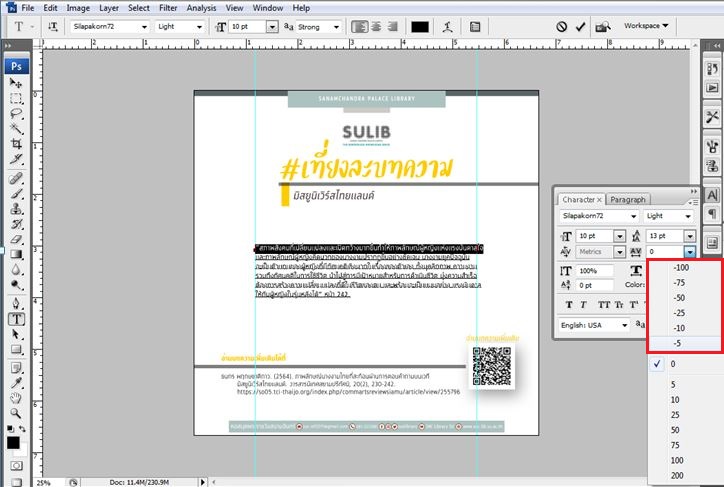
Task: Toggle All Caps in Character panel
Action: click(604, 305)
